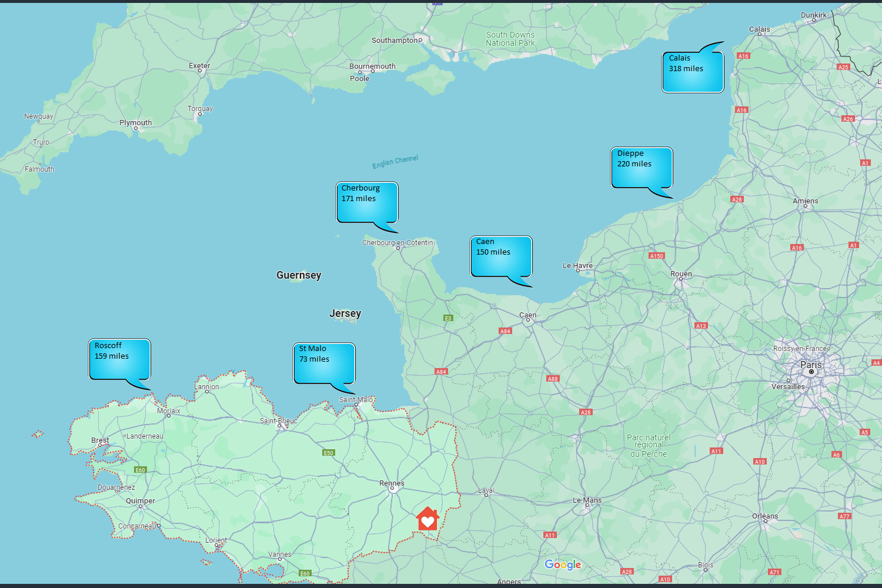The image size is (882, 588).
Task: Open the Dieppe 220 miles callout
Action: point(642,168)
